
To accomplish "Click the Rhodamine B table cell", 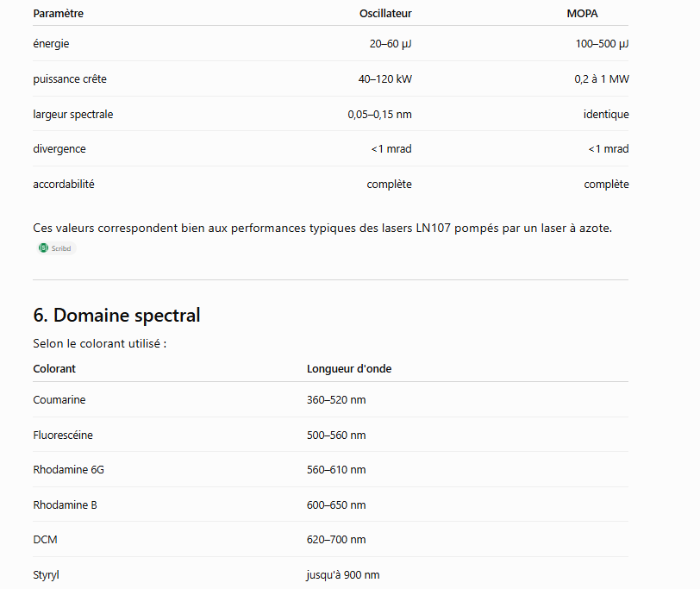I will (66, 505).
